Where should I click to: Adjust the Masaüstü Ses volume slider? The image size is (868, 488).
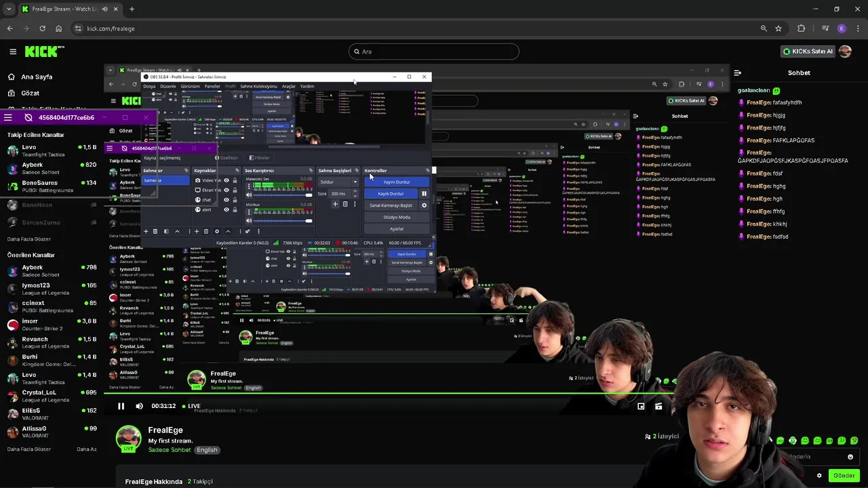point(283,195)
